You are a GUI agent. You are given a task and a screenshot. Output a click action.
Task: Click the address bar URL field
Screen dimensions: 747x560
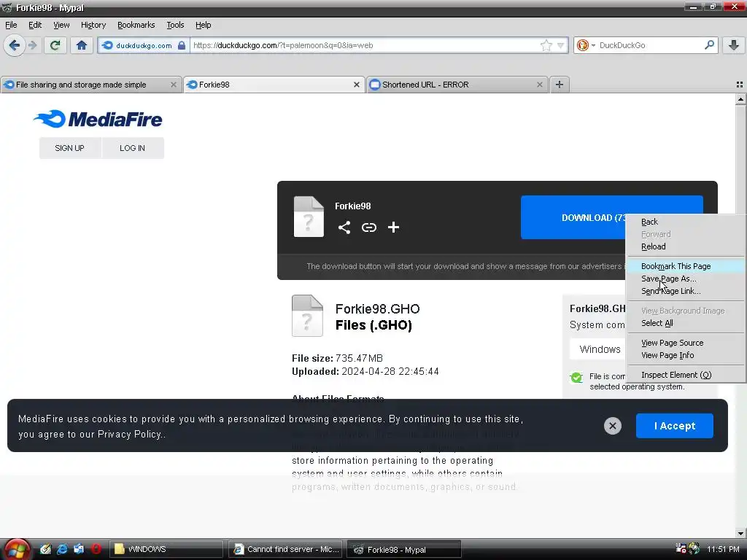(x=365, y=45)
